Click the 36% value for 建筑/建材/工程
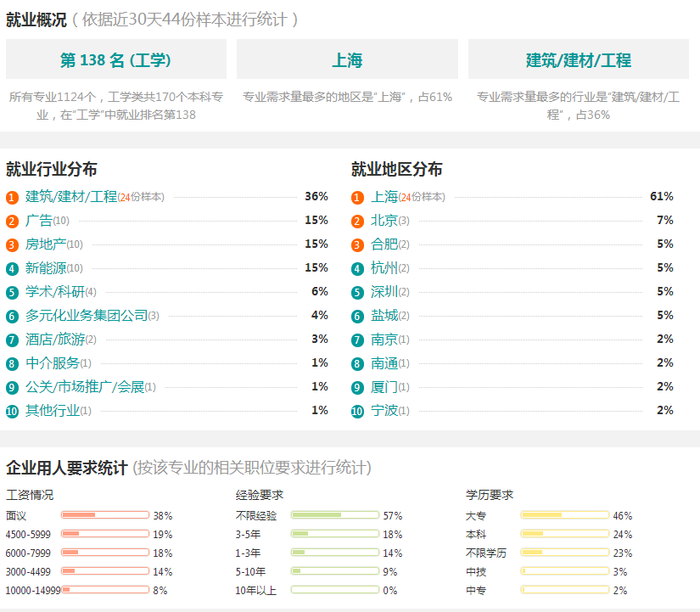This screenshot has height=612, width=700. coord(316,196)
